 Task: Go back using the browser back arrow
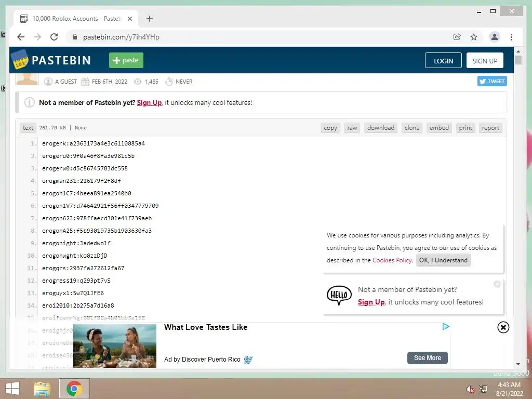click(x=21, y=37)
